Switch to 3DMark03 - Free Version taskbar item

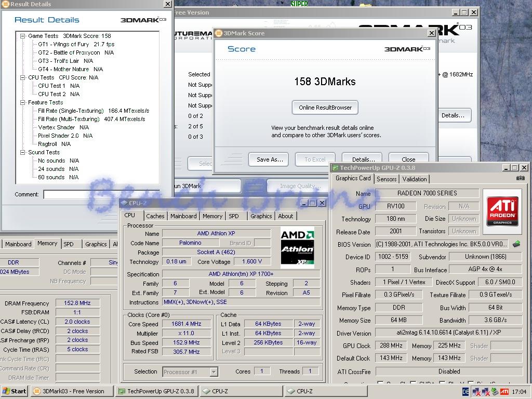72,391
